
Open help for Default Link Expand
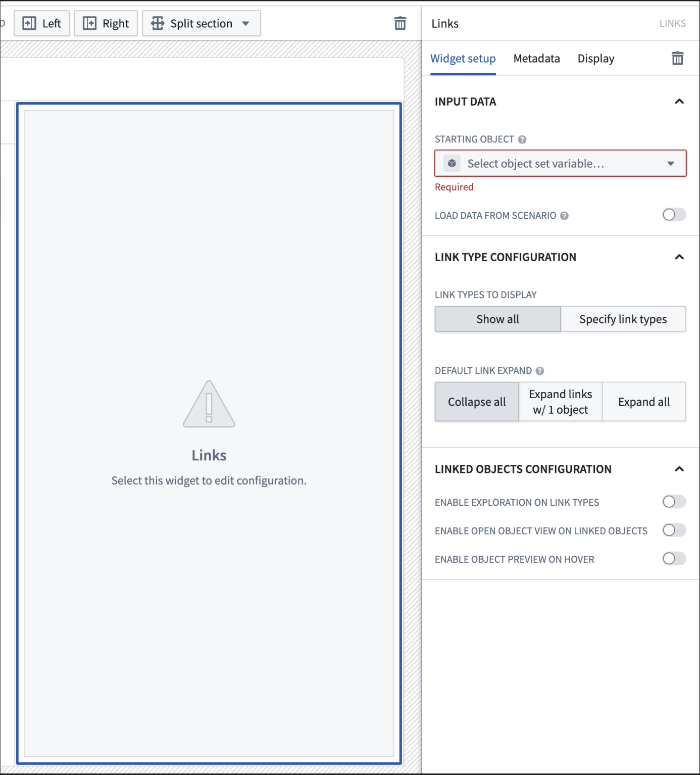540,371
